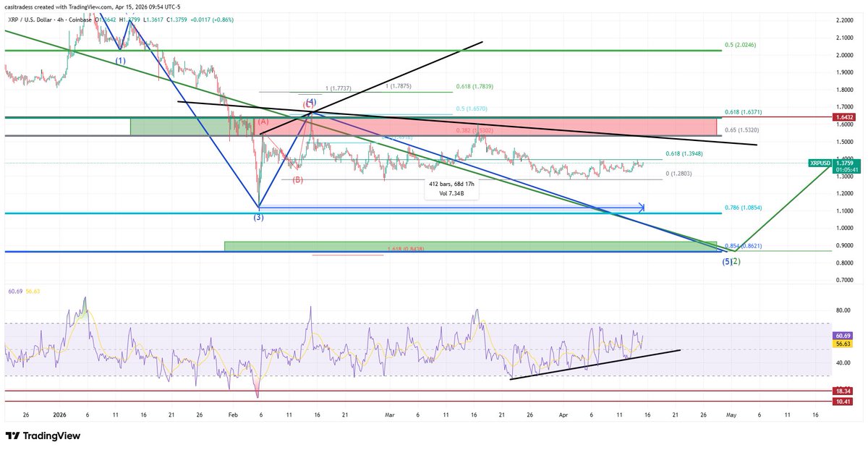Click the 2.2000 price on the price scale
Screen dimensions: 868x450
click(x=843, y=20)
